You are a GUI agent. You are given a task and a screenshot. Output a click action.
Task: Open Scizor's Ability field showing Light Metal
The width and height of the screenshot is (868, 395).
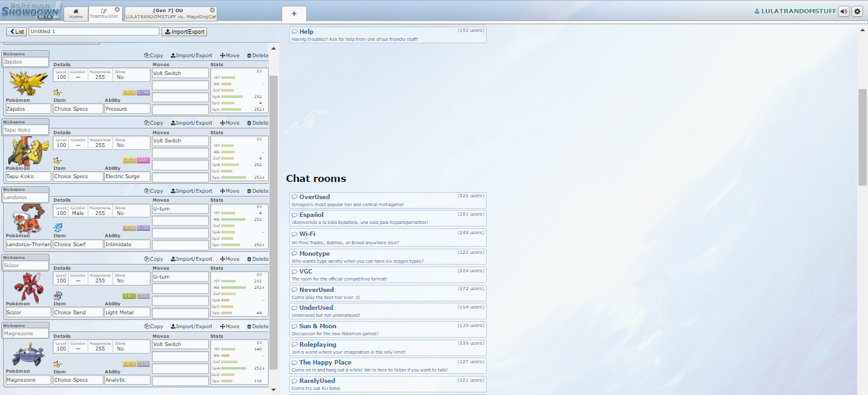click(x=127, y=312)
